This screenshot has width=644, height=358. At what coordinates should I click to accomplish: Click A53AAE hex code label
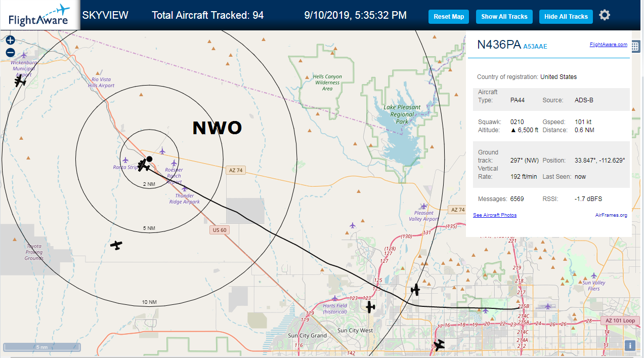point(535,47)
